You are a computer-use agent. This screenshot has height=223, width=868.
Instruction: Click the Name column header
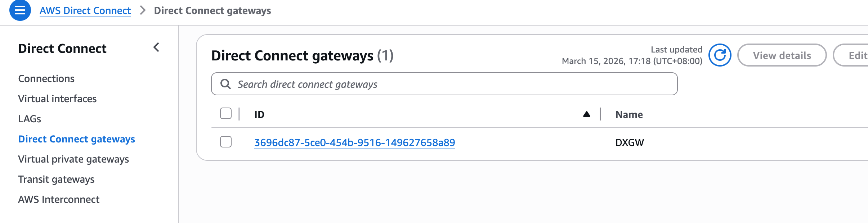pos(629,114)
